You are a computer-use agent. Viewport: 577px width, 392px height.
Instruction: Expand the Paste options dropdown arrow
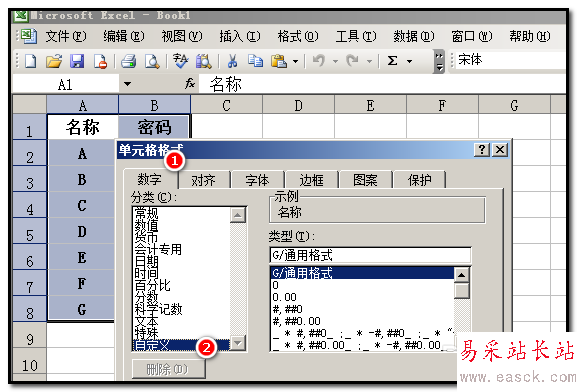295,61
